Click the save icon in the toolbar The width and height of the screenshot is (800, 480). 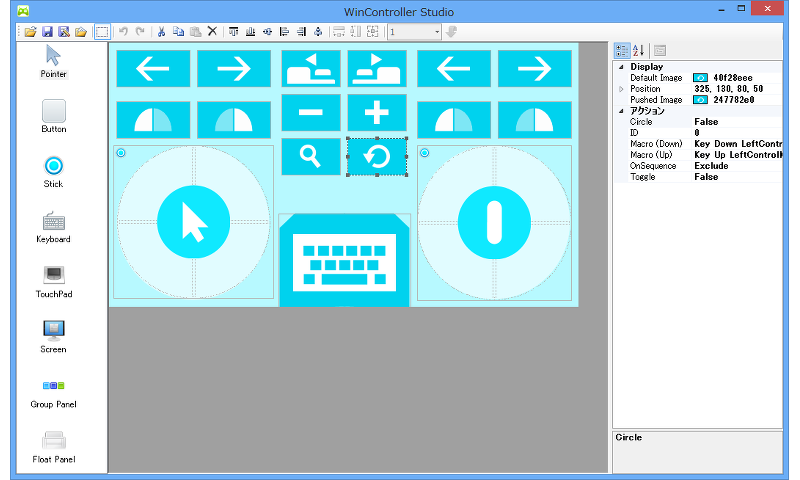tap(47, 32)
